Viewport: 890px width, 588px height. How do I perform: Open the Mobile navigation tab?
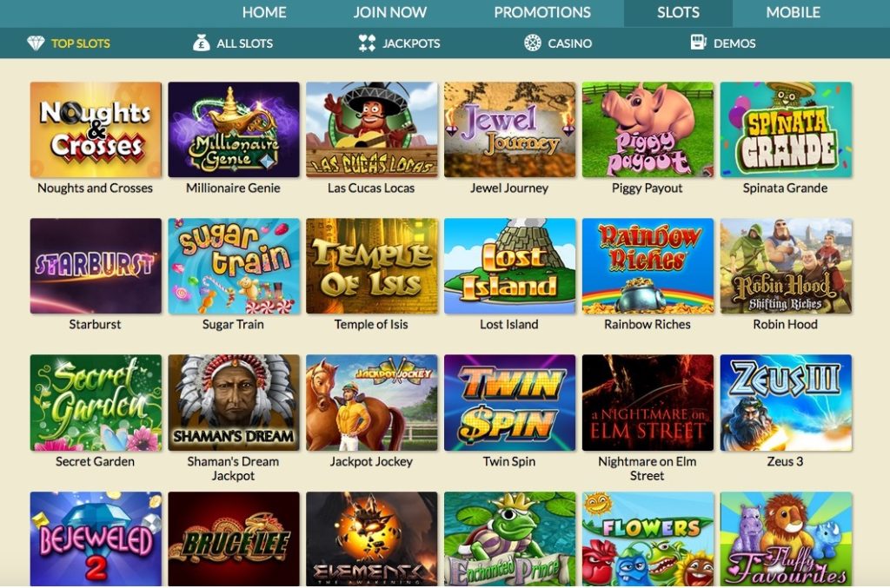(x=793, y=12)
